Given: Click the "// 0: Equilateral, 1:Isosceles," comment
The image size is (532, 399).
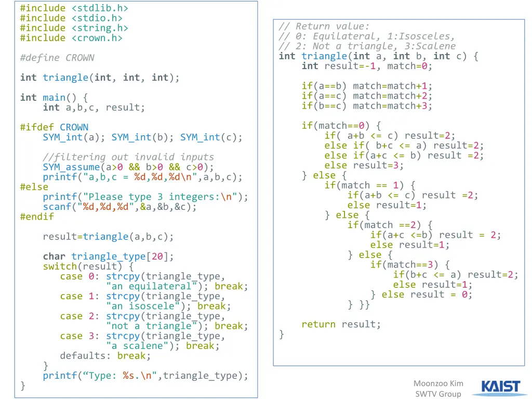Looking at the screenshot, I should [x=367, y=36].
